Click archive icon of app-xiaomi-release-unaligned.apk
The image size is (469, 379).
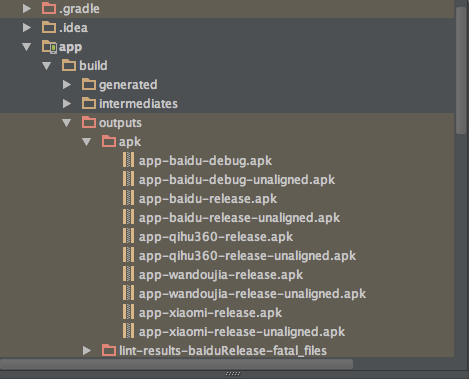coord(128,331)
